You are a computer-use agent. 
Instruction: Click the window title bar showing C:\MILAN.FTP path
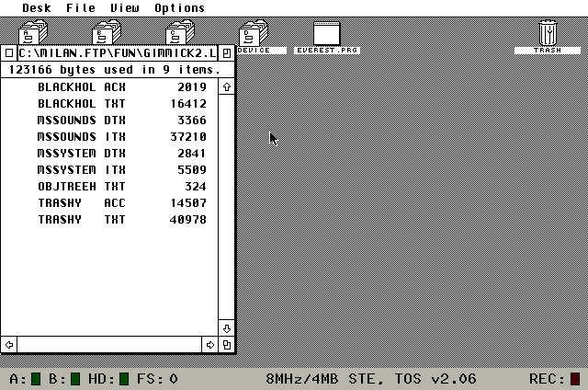click(118, 53)
